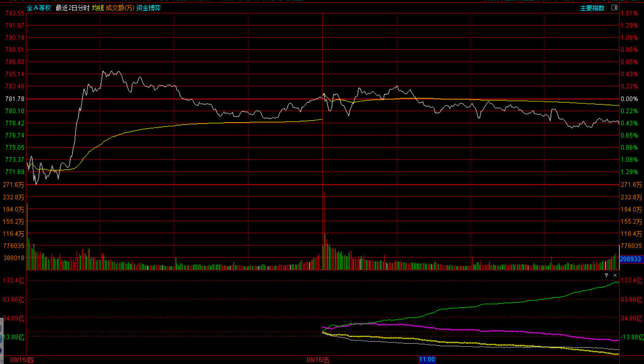Click the 08/15/四 date label

[22, 360]
